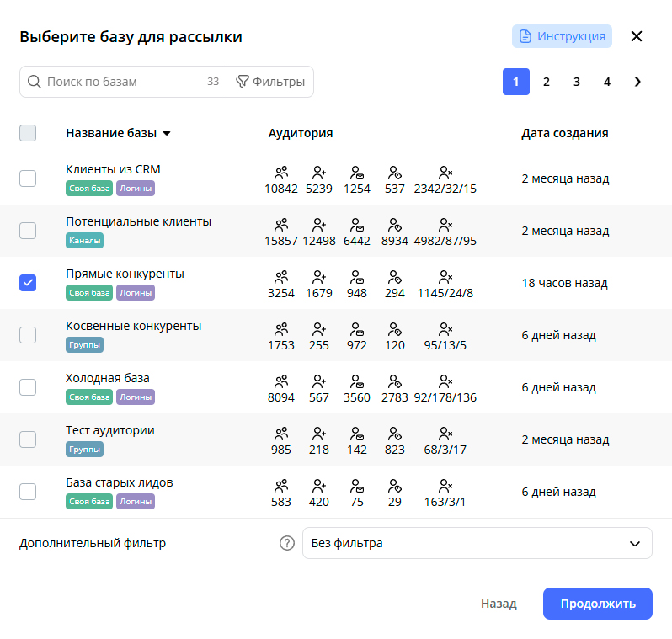Go to page 3
Viewport: 672px width, 639px height.
(x=577, y=82)
